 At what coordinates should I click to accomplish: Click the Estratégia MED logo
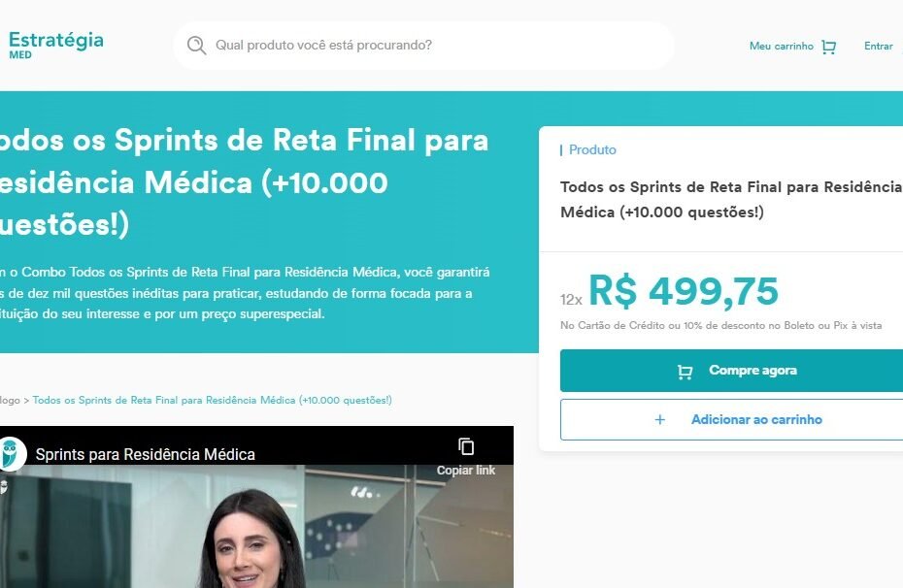[56, 46]
